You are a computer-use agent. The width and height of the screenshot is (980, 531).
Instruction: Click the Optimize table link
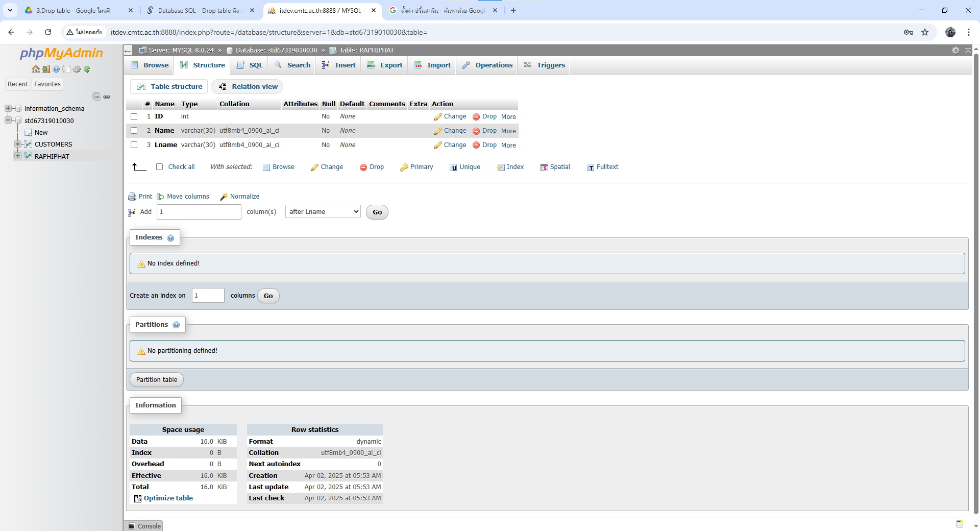point(168,498)
